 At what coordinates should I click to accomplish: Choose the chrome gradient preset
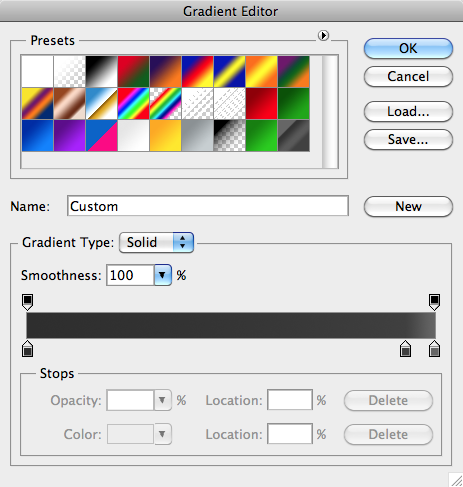pos(102,104)
